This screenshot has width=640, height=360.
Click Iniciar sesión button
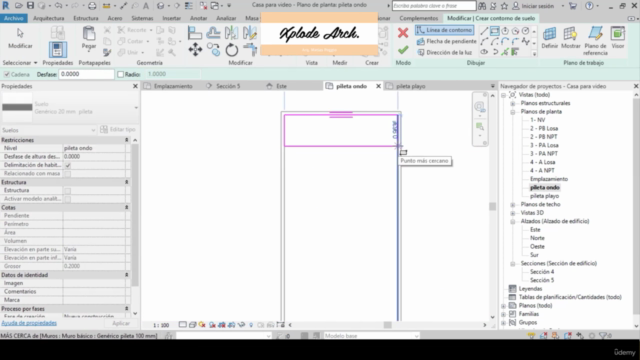(x=533, y=6)
